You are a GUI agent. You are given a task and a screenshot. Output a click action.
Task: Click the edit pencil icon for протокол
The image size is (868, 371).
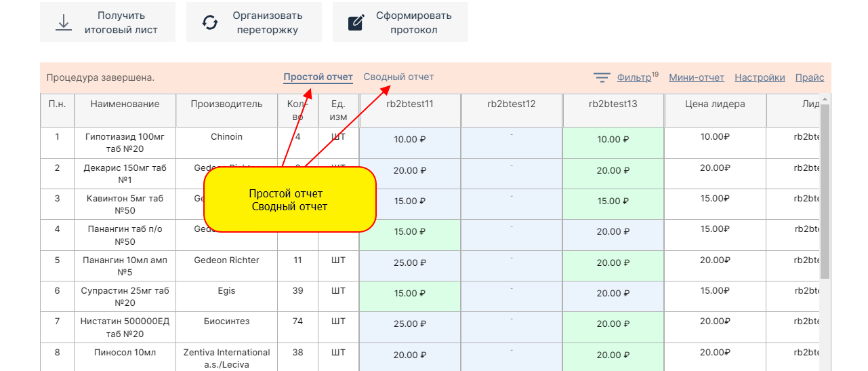[356, 22]
